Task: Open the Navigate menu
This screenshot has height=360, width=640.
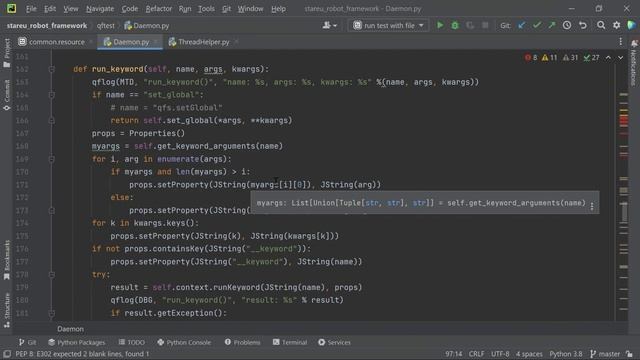Action: point(100,9)
